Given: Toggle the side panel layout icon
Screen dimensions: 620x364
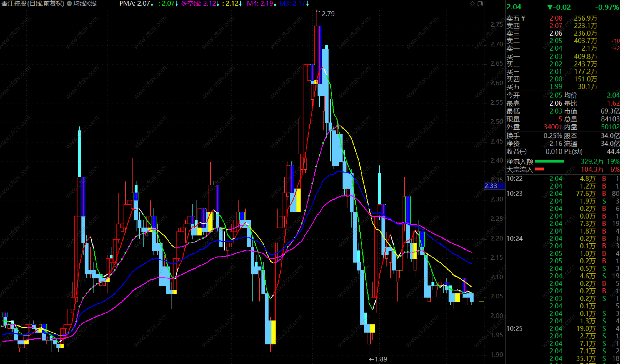Looking at the screenshot, I should tap(480, 4).
